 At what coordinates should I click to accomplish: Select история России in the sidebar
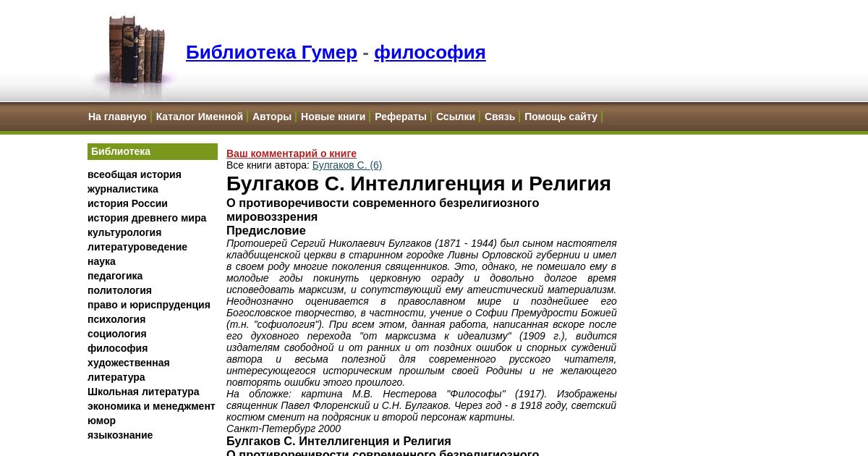point(127,203)
